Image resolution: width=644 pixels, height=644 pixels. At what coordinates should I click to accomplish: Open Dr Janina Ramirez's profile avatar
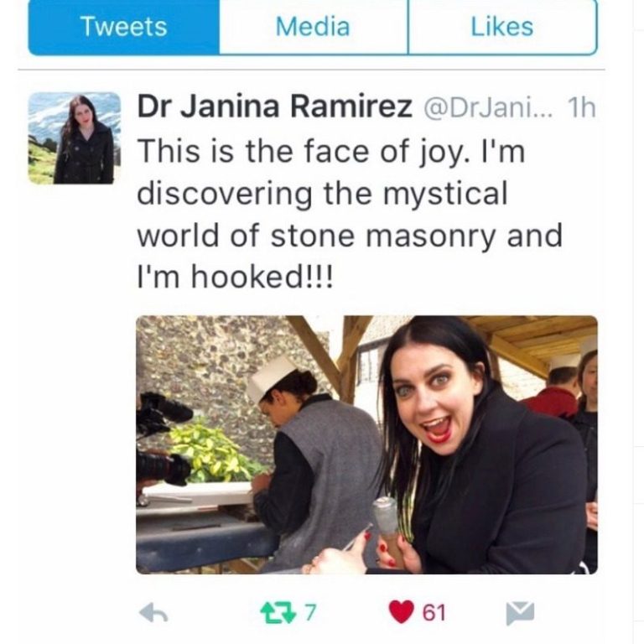pos(75,138)
